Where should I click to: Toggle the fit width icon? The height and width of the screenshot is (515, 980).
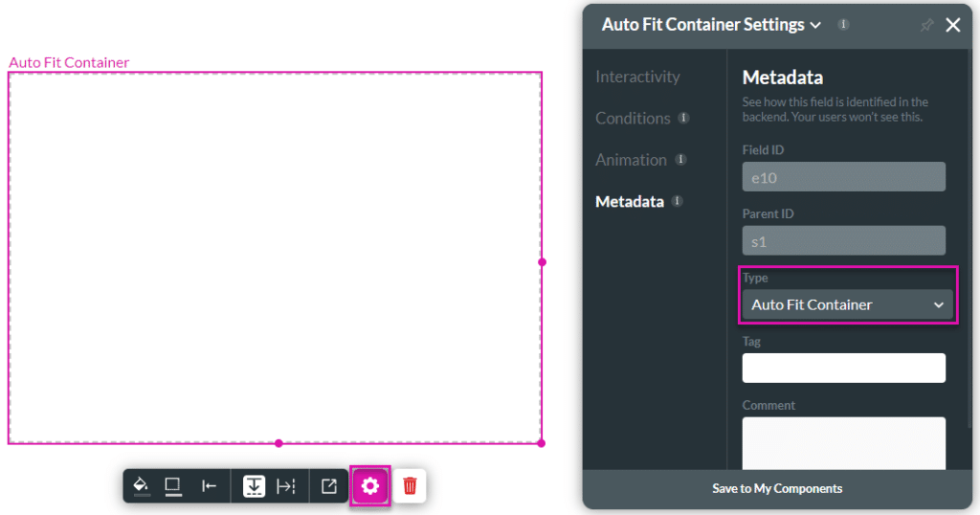point(286,486)
